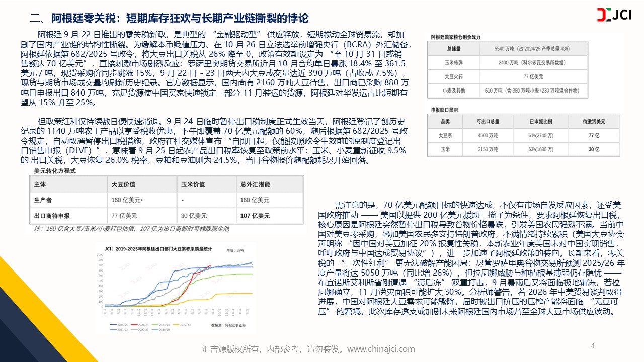Click the 已申报比例 column header
The width and height of the screenshot is (644, 362).
(x=538, y=121)
